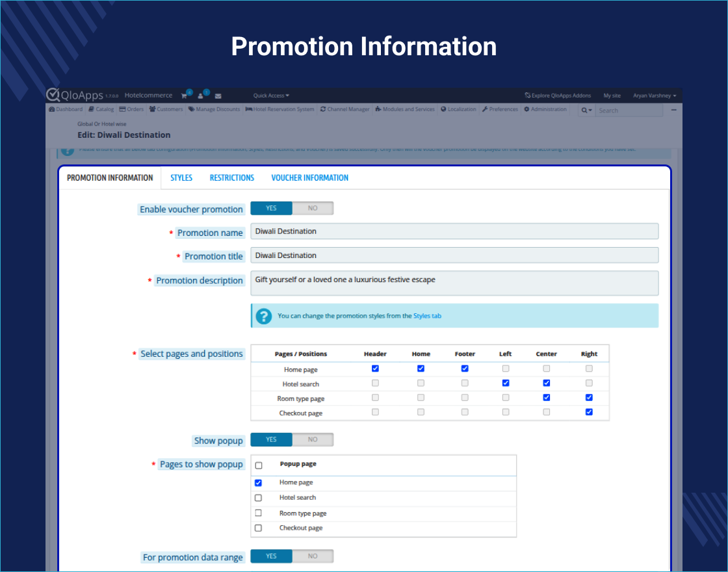Check Home page Left checkbox
Image resolution: width=728 pixels, height=572 pixels.
506,369
